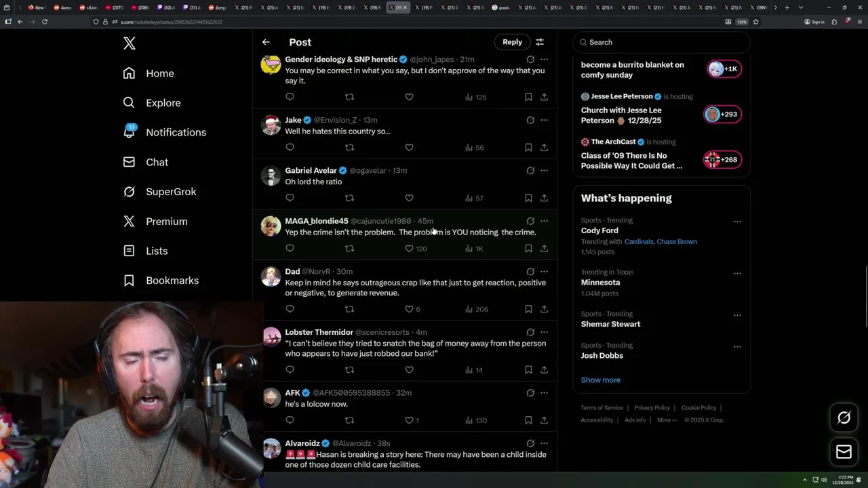Image resolution: width=868 pixels, height=488 pixels.
Task: Reload the page in browser toolbar
Action: 45,22
